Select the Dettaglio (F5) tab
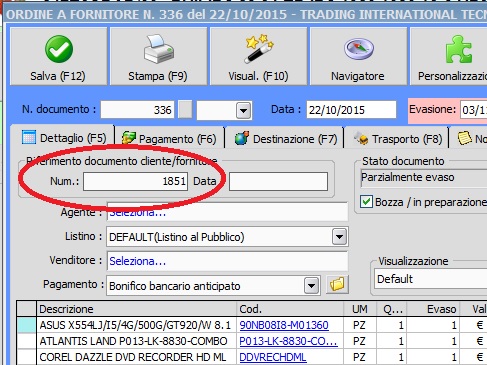The width and height of the screenshot is (487, 365). point(64,138)
